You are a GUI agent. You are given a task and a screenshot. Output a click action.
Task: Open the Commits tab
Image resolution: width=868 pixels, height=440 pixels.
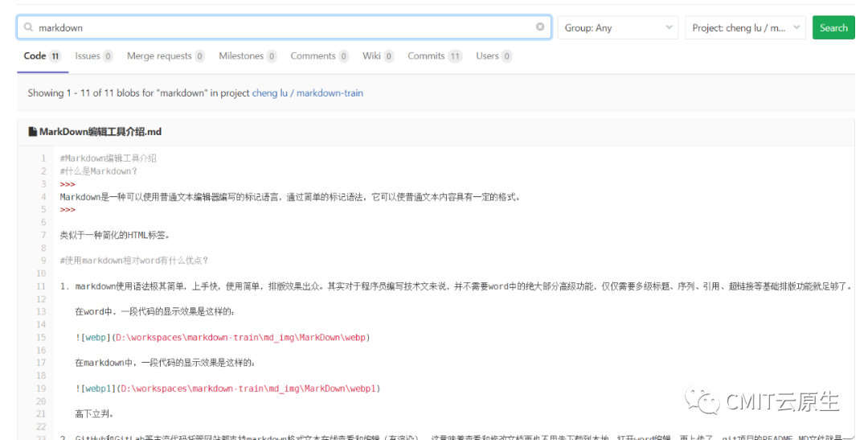tap(435, 56)
